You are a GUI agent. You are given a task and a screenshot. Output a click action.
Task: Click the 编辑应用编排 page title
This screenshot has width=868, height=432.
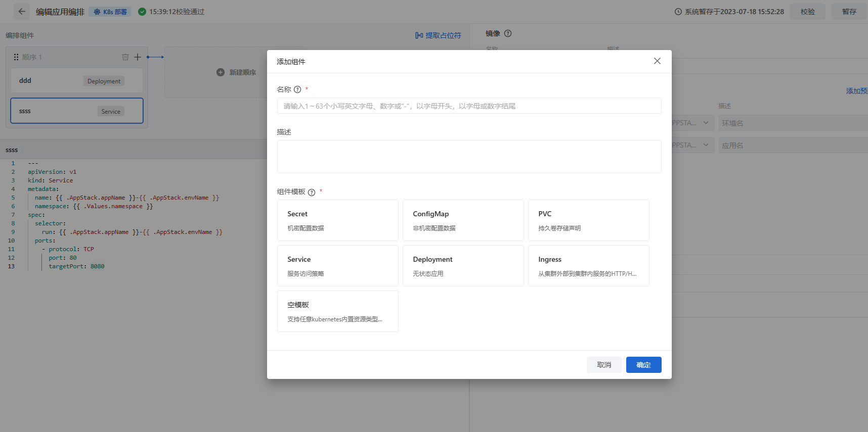(60, 12)
